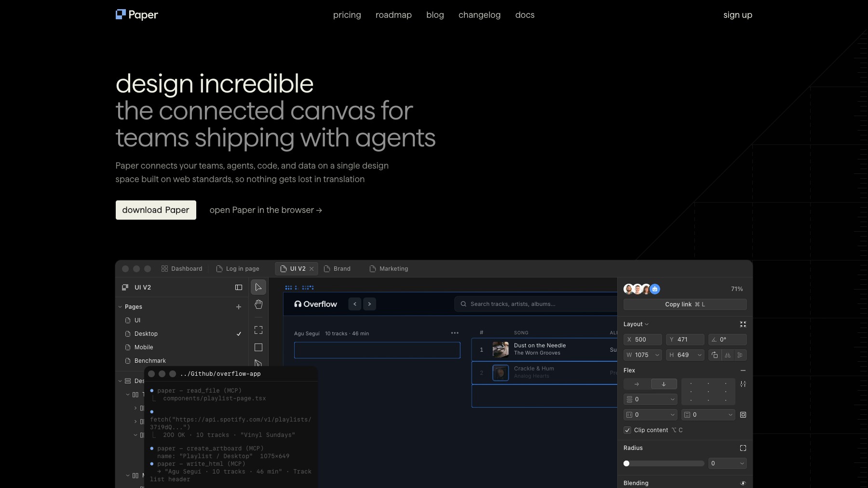This screenshot has width=868, height=488.
Task: Click the individual padding icon
Action: tap(743, 415)
